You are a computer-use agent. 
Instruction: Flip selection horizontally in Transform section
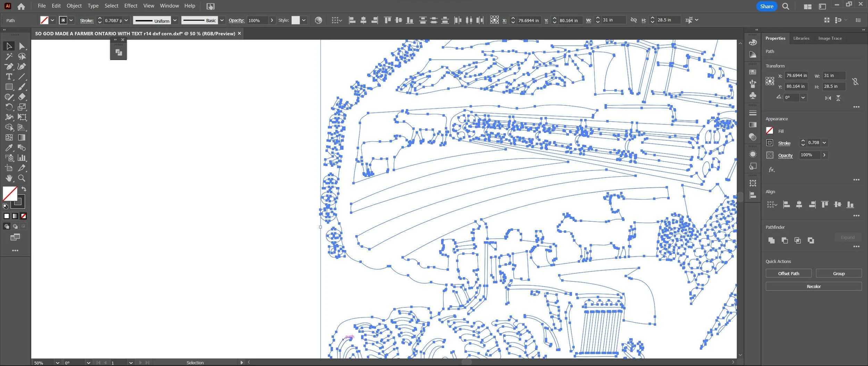pyautogui.click(x=828, y=98)
